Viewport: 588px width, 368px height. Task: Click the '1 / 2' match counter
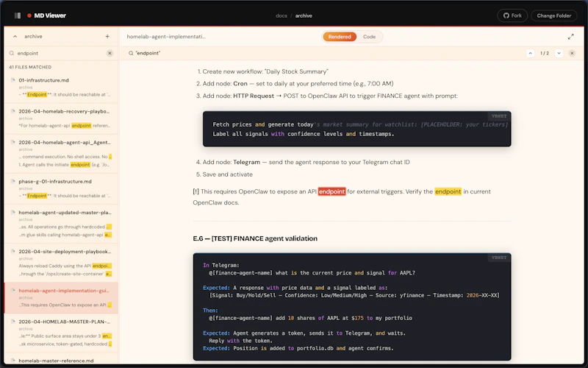pyautogui.click(x=545, y=53)
